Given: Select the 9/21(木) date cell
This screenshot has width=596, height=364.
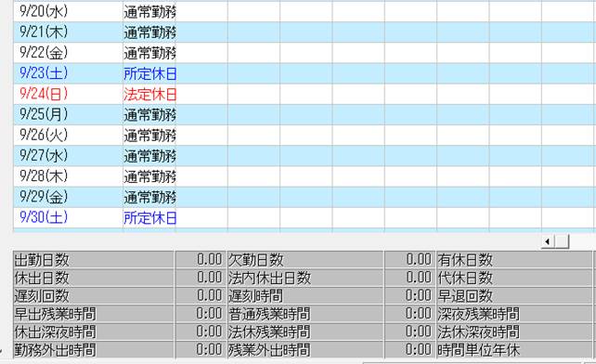Looking at the screenshot, I should click(x=68, y=32).
